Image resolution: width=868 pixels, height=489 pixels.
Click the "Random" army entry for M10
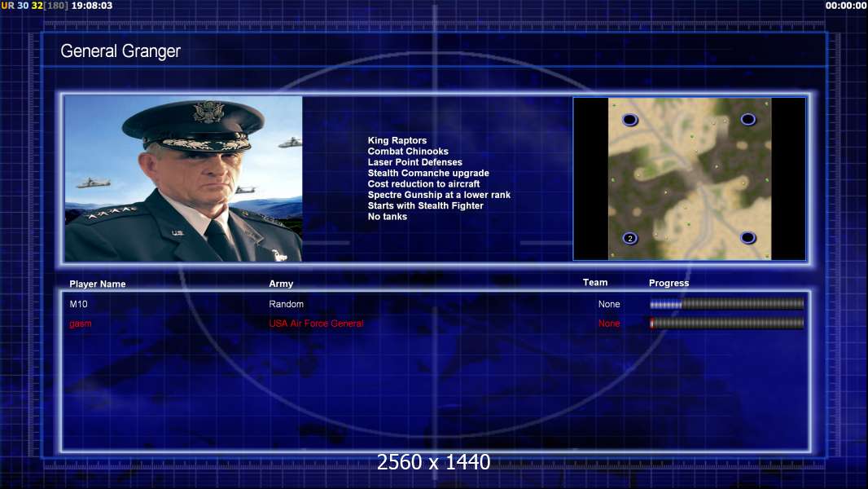pos(286,304)
